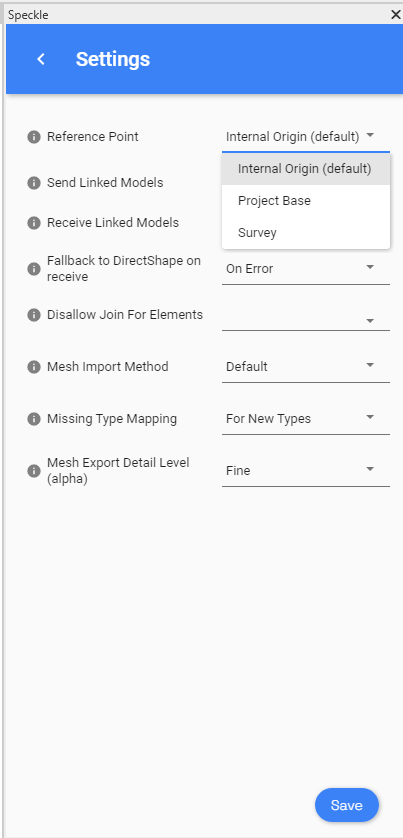This screenshot has height=838, width=403.
Task: Open the Fallback to DirectShape 'On Error' dropdown
Action: (306, 269)
